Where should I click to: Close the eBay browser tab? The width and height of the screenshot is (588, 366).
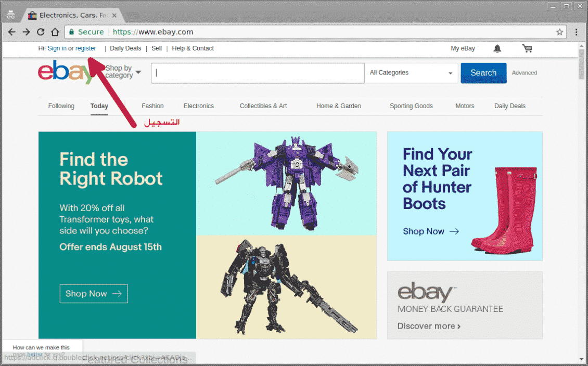(x=114, y=16)
